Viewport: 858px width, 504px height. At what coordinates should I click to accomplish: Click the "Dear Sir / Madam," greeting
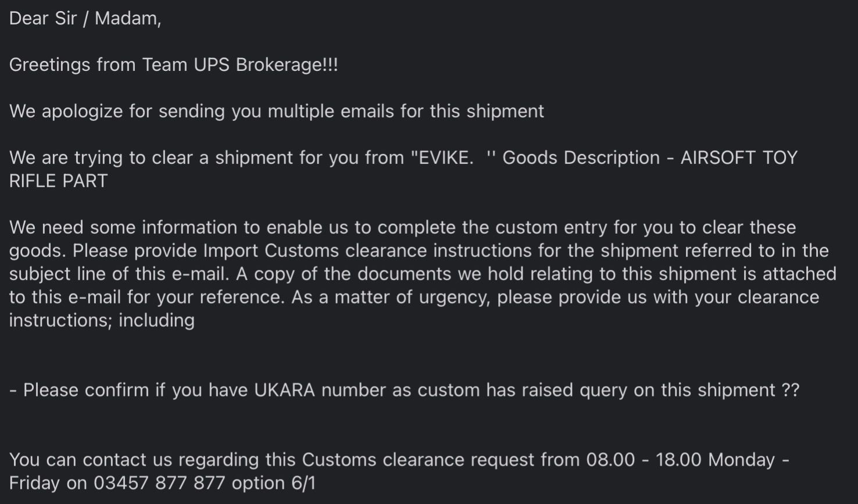(x=85, y=19)
